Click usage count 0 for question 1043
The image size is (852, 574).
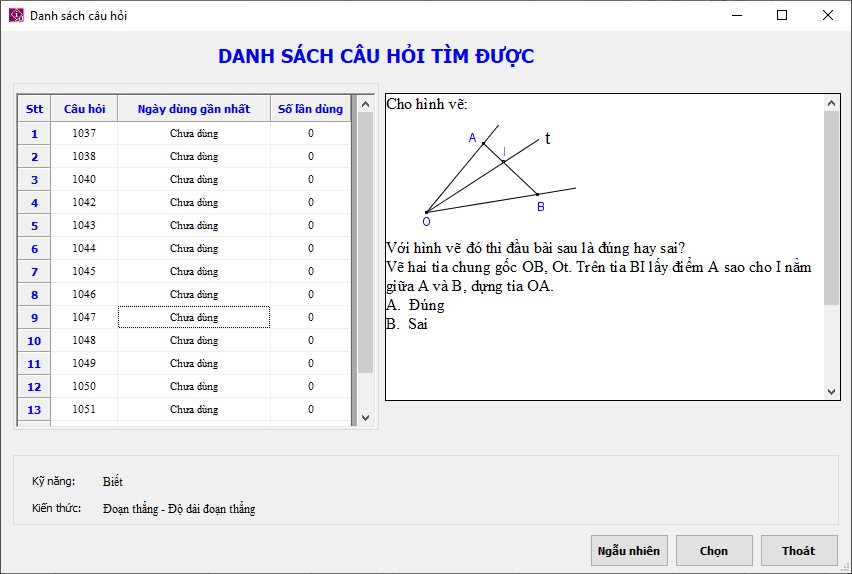pos(310,225)
